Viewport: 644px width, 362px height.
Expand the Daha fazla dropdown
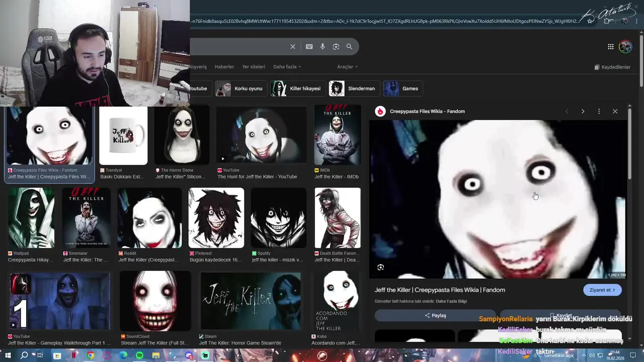[287, 67]
